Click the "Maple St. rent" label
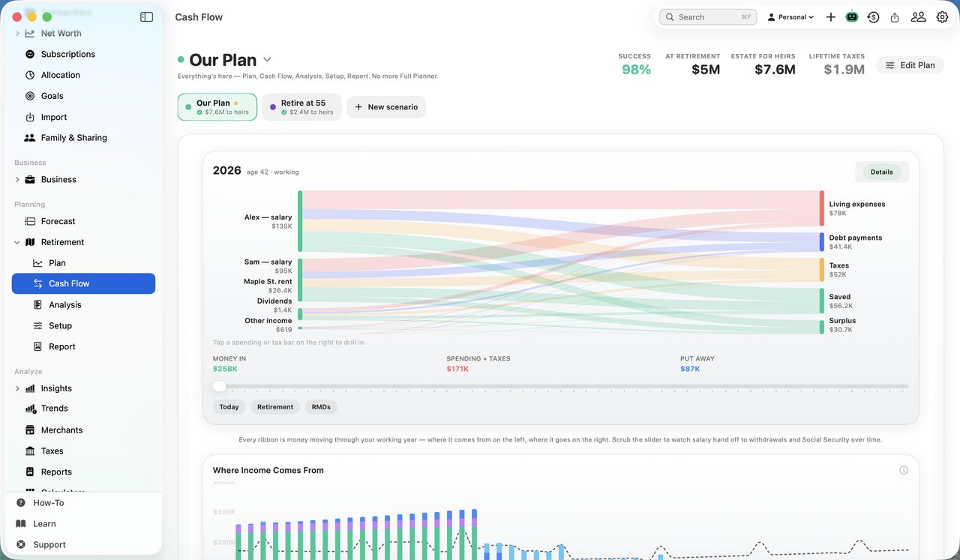Image resolution: width=960 pixels, height=560 pixels. click(268, 282)
